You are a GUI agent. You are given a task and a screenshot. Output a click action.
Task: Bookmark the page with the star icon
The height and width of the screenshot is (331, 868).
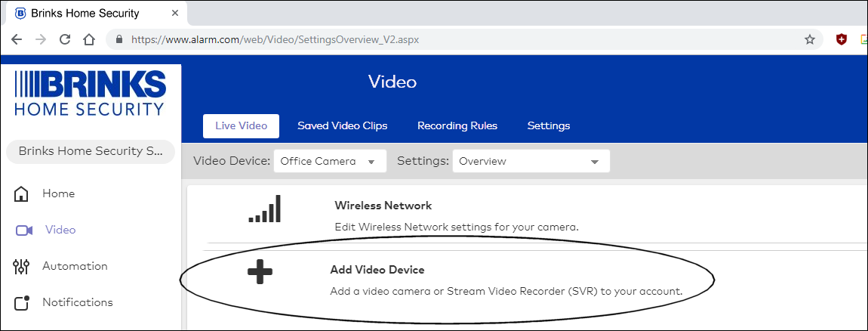pyautogui.click(x=810, y=39)
